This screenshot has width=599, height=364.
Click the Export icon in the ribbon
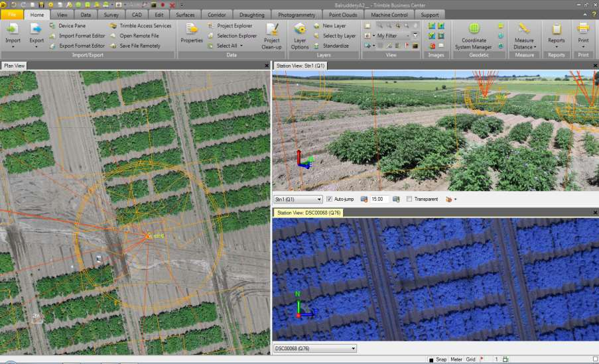36,29
